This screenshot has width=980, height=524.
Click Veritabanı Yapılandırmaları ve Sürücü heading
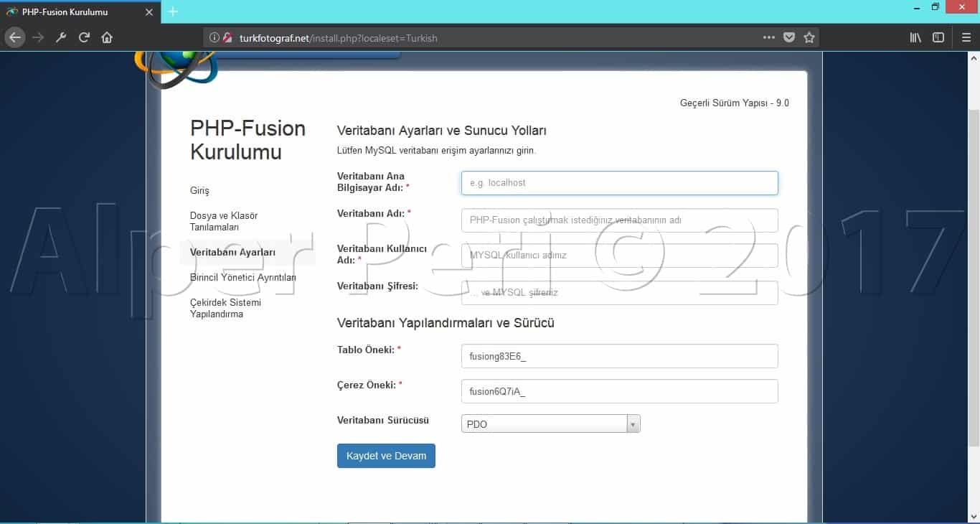[x=446, y=323]
